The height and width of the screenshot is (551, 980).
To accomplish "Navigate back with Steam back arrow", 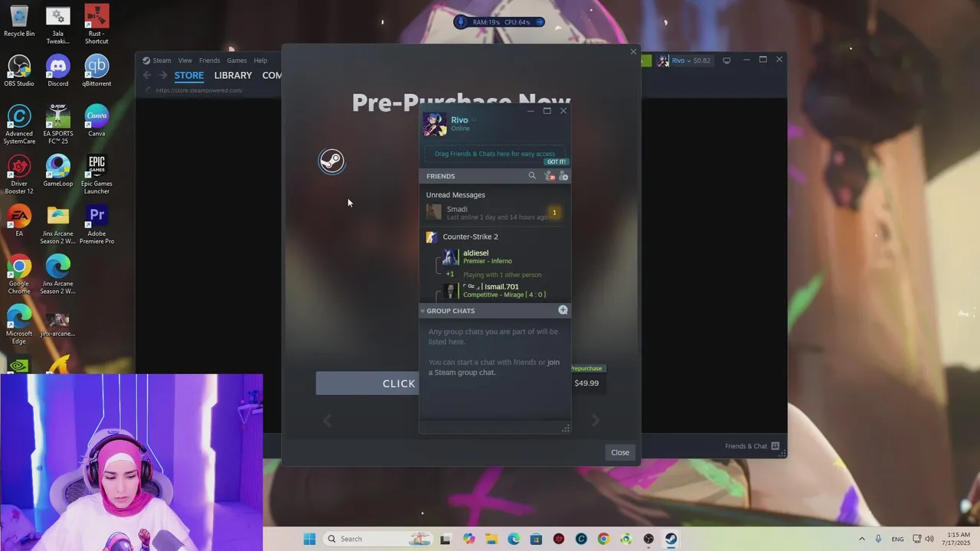I will (147, 75).
